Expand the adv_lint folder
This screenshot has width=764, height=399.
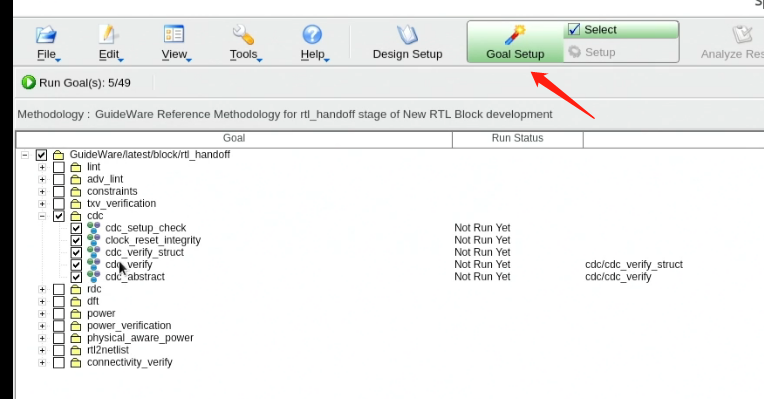click(x=42, y=179)
